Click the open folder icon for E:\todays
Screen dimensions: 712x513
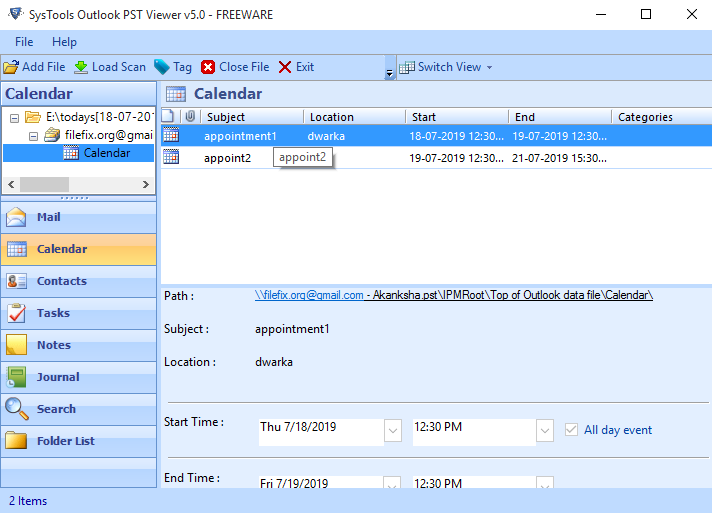click(x=33, y=117)
